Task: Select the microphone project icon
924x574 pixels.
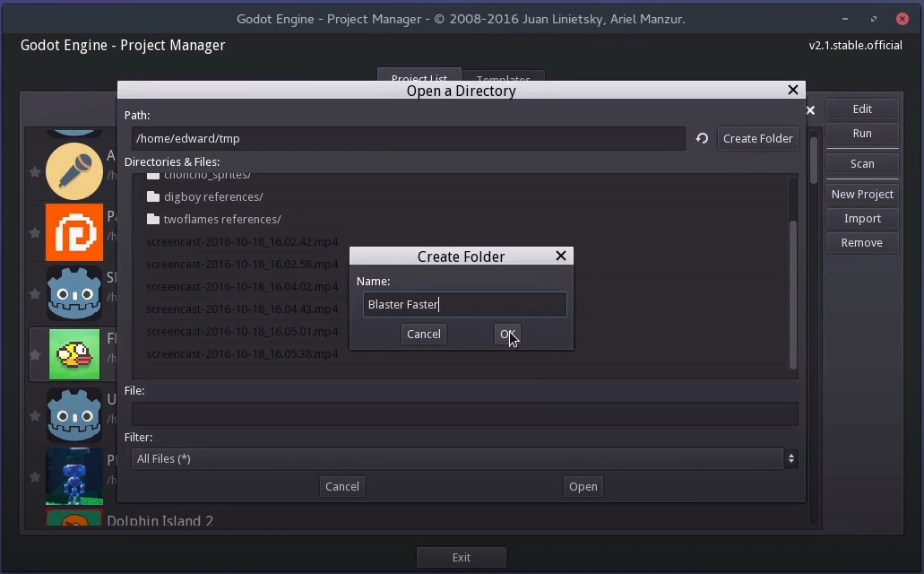Action: tap(74, 171)
